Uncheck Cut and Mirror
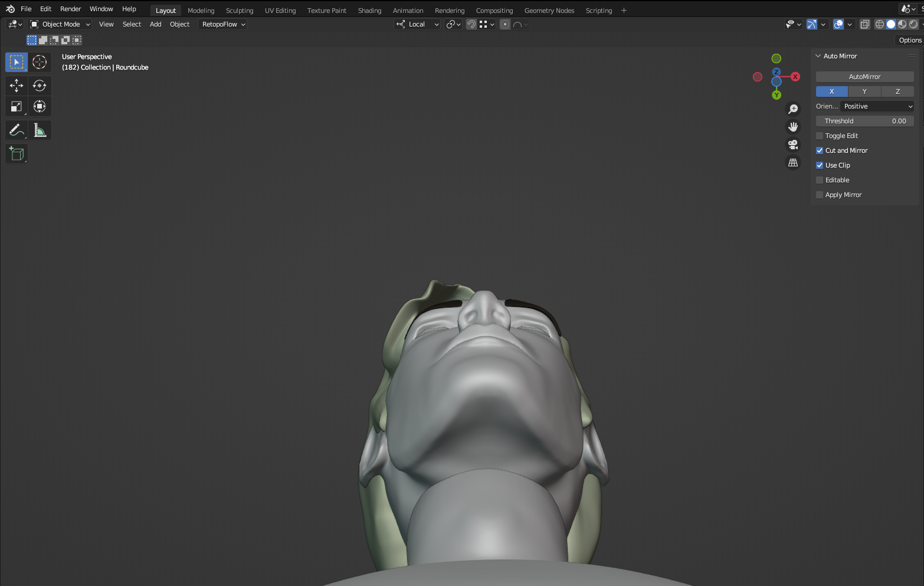 click(820, 150)
